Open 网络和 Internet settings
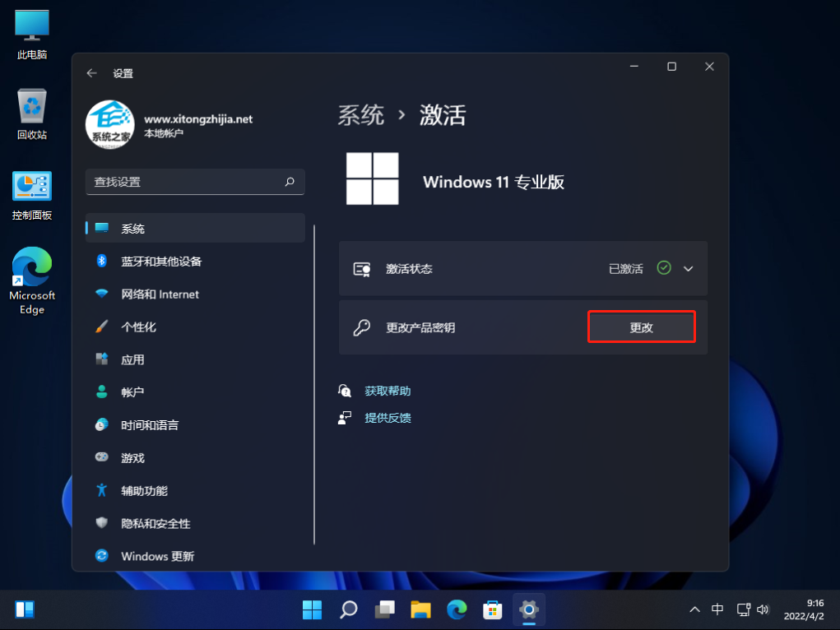The width and height of the screenshot is (840, 630). 195,294
